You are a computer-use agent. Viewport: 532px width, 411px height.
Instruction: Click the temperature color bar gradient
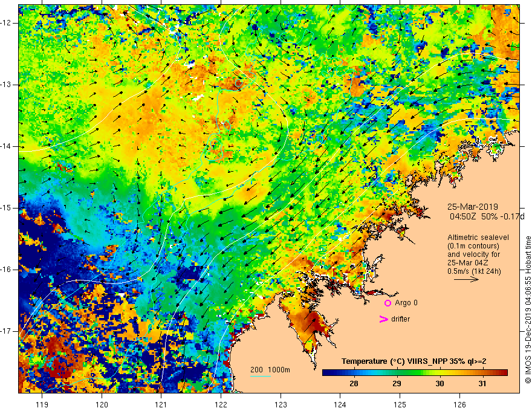(x=415, y=373)
